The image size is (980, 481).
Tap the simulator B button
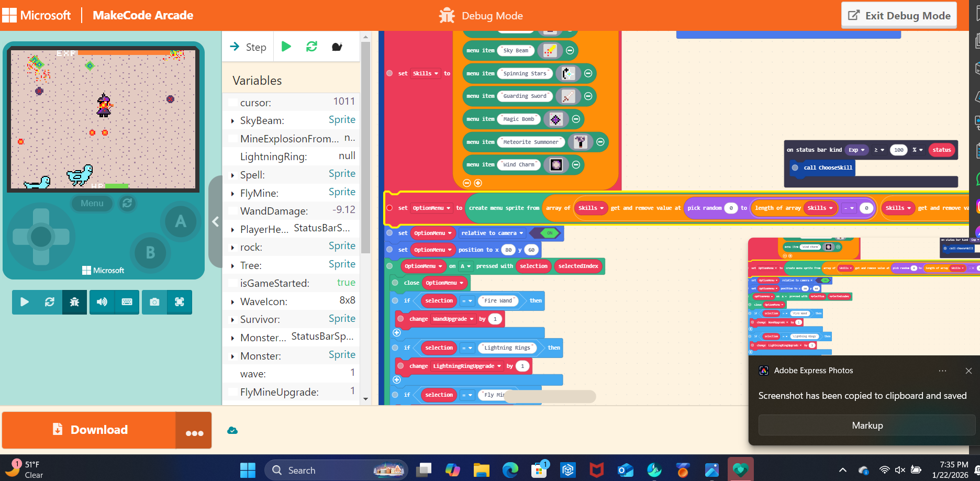[x=150, y=252]
